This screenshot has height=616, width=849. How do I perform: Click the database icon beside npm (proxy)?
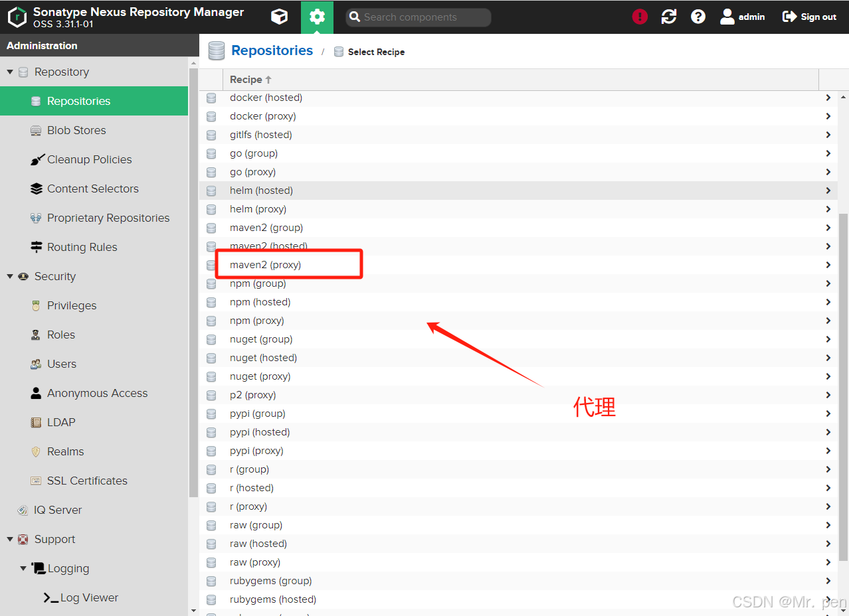[211, 321]
